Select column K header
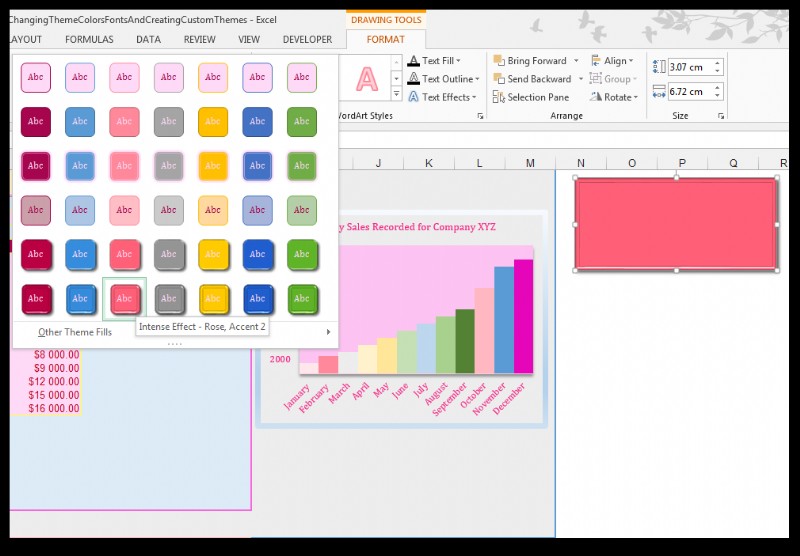Screen dimensions: 800x556 (x=429, y=163)
